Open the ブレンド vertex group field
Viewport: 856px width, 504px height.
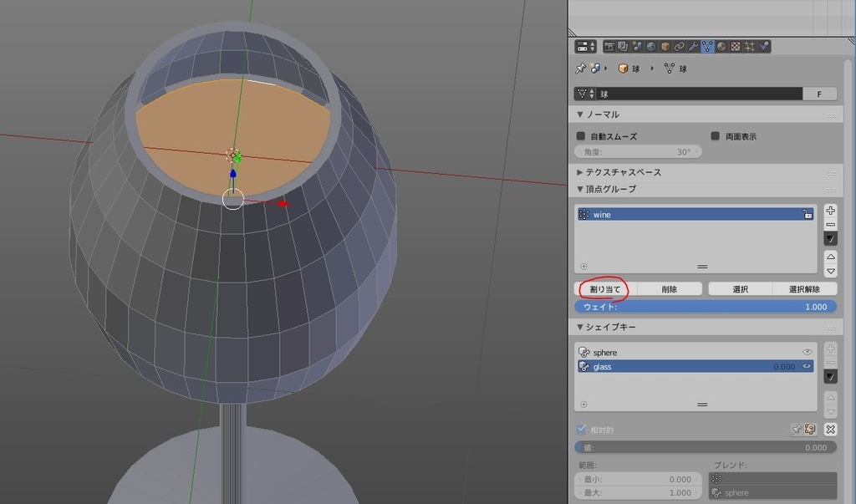pos(772,479)
